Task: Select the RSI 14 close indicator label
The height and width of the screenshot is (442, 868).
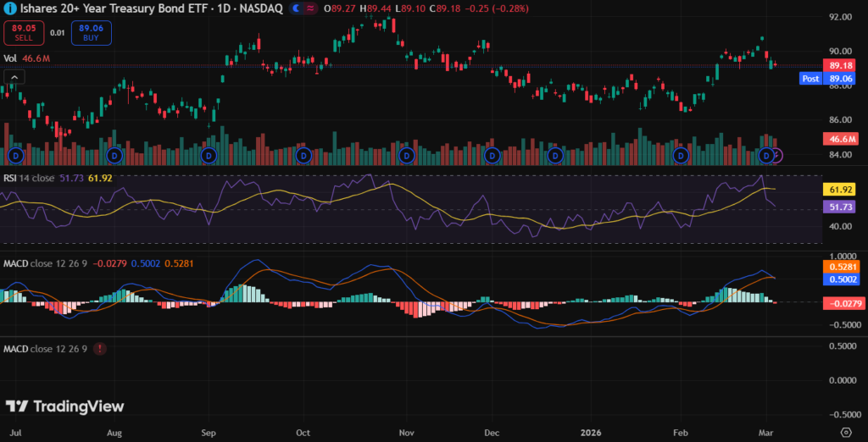Action: tap(35, 178)
